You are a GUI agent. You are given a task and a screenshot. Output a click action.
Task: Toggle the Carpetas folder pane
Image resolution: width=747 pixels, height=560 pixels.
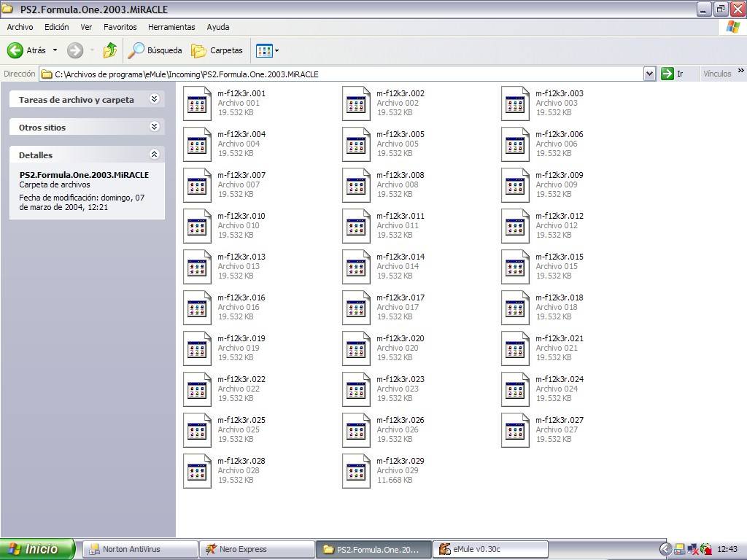pyautogui.click(x=217, y=50)
